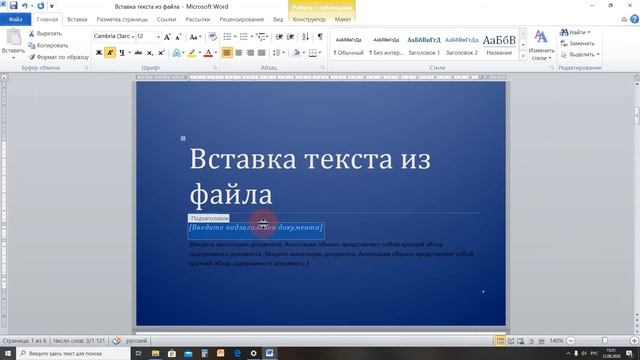Apply bulleted list

click(227, 37)
